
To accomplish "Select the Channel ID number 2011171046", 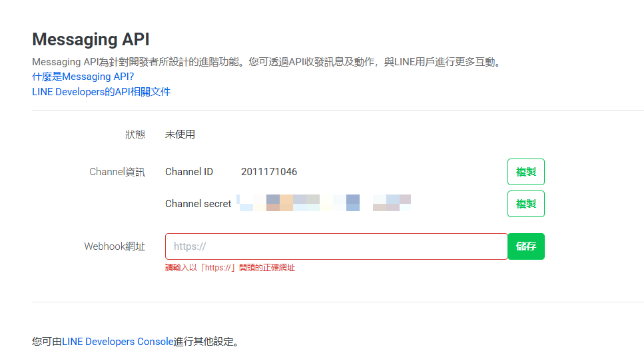I will click(269, 172).
